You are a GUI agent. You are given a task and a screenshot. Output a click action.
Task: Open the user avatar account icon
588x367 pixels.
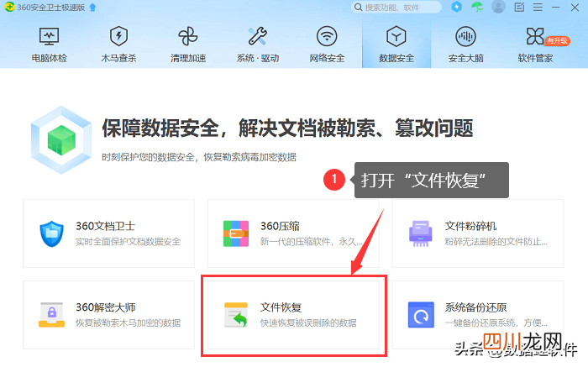point(498,7)
